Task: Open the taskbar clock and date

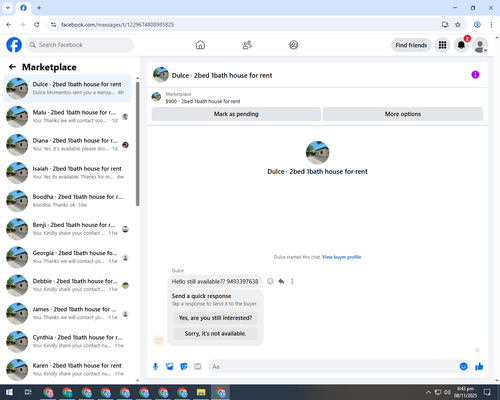Action: 465,392
